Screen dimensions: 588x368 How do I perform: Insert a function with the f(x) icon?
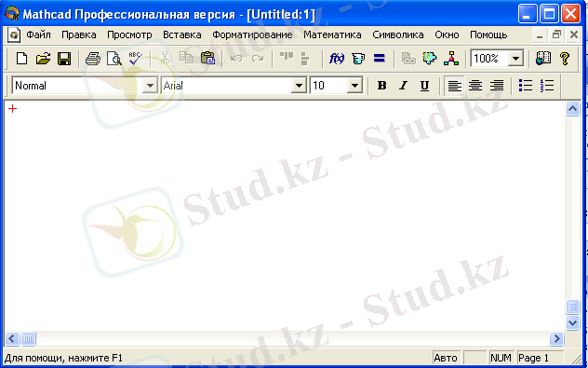337,59
